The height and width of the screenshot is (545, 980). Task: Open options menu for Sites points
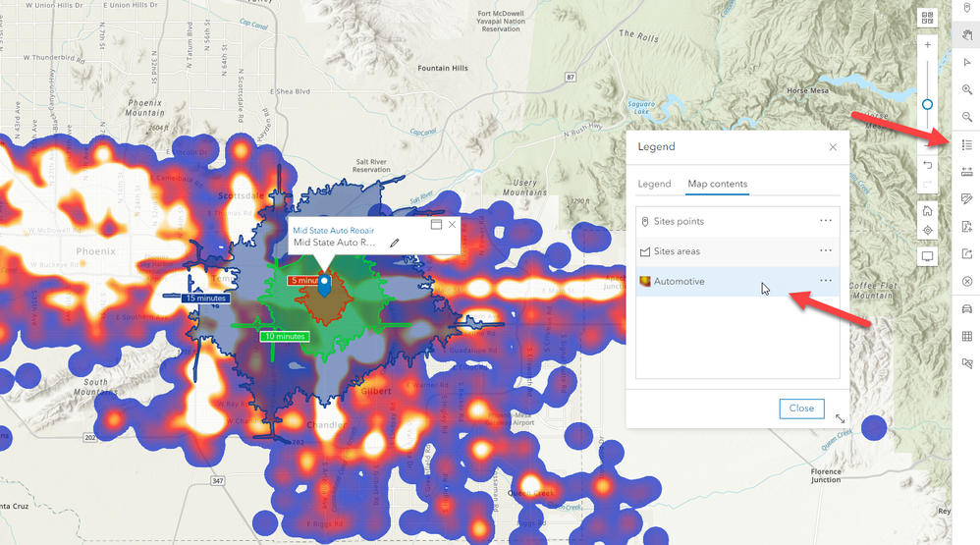(826, 221)
